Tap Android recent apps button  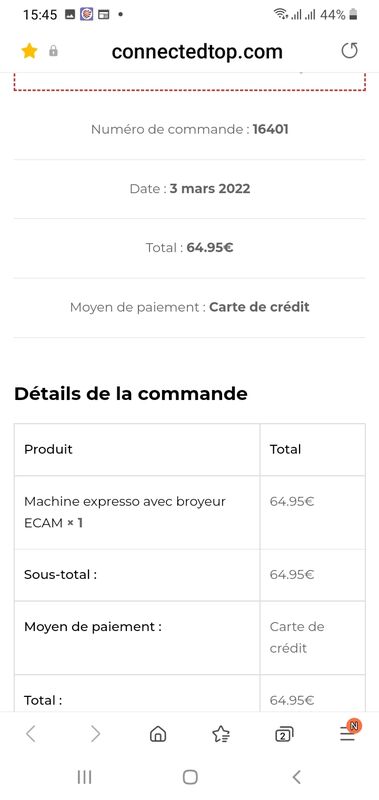(x=84, y=777)
